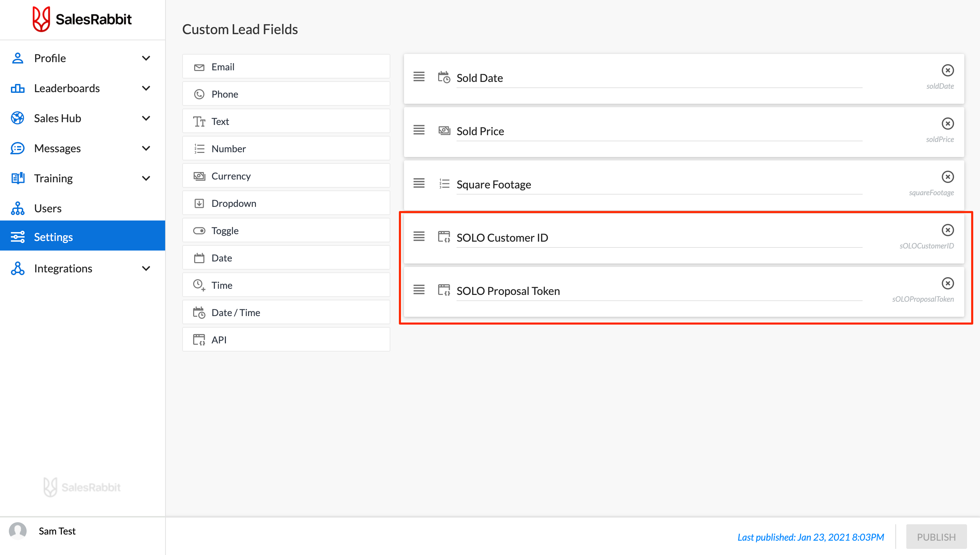The height and width of the screenshot is (555, 980).
Task: Open the Leaderboards sidebar item
Action: coord(82,88)
